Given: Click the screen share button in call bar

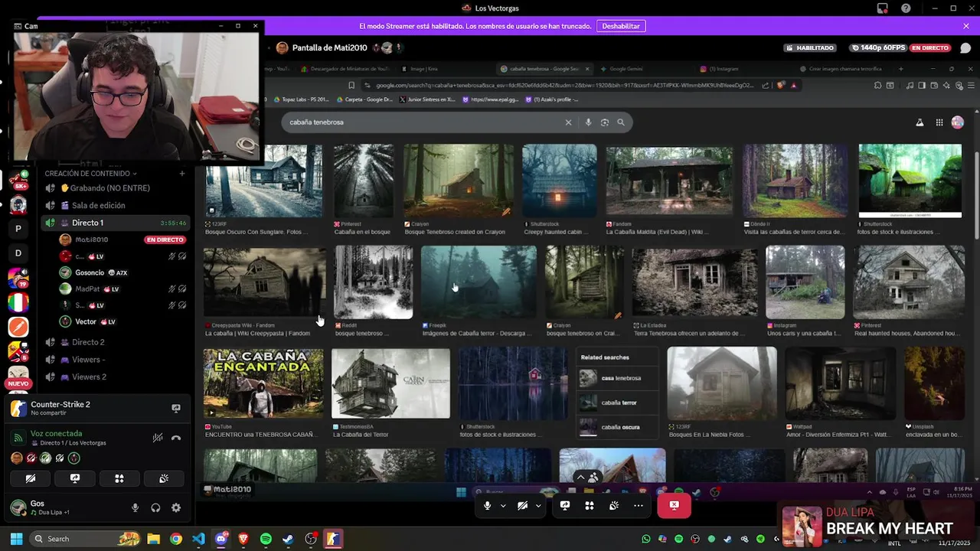Looking at the screenshot, I should [565, 505].
